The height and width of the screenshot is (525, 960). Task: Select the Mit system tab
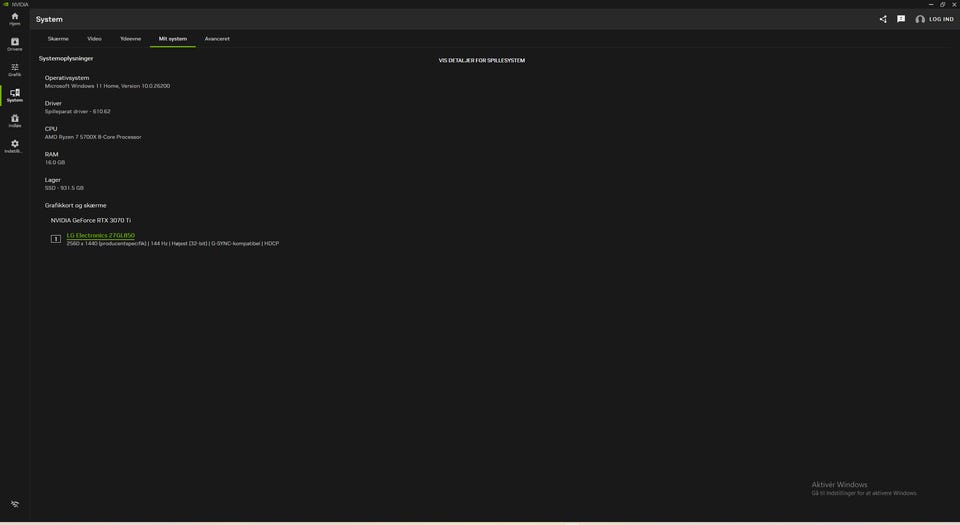tap(173, 39)
